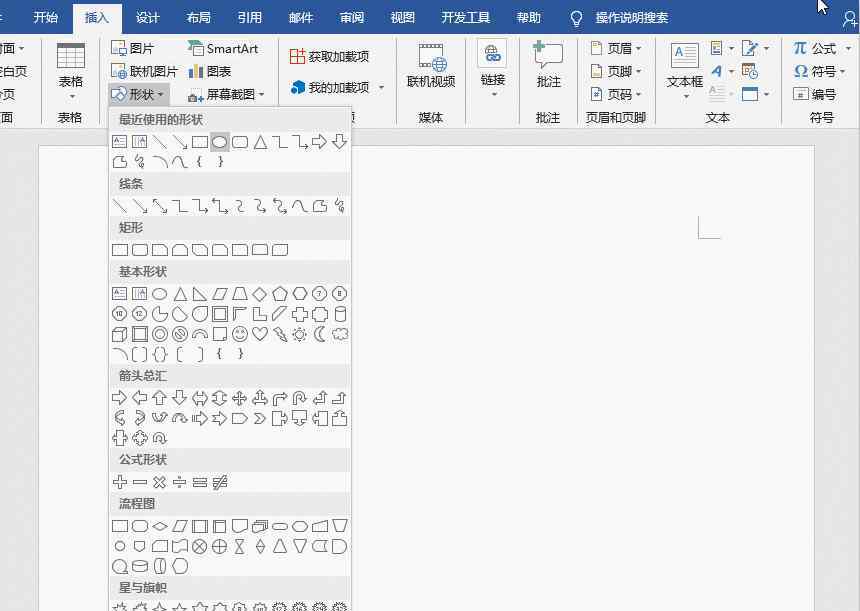The height and width of the screenshot is (611, 860).
Task: Pick the up arrow in block arrows section
Action: 160,398
